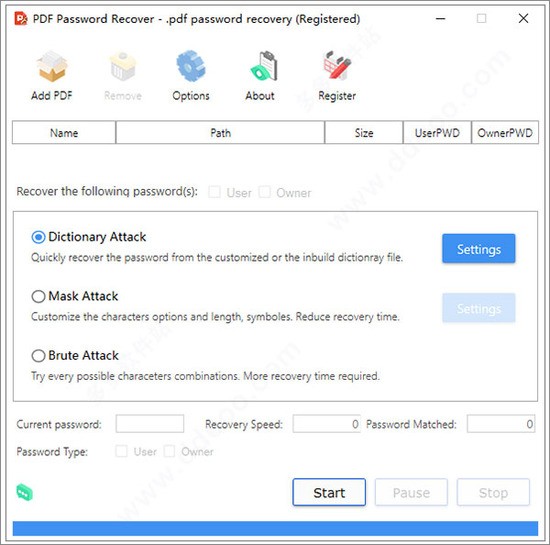Click the Add PDF box icon

[52, 66]
